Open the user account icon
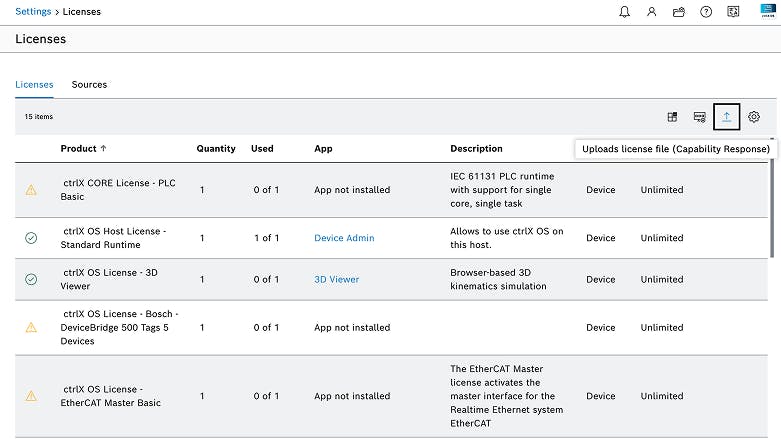Screen dimensions: 781x439 (x=651, y=11)
